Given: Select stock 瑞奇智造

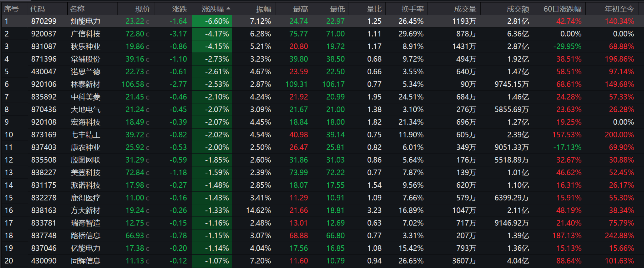Looking at the screenshot, I should (85, 223).
